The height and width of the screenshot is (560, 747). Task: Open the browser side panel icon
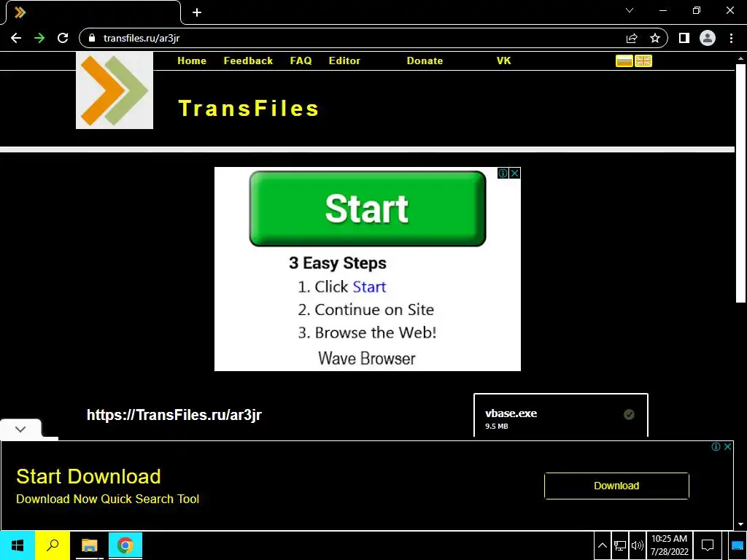coord(684,38)
